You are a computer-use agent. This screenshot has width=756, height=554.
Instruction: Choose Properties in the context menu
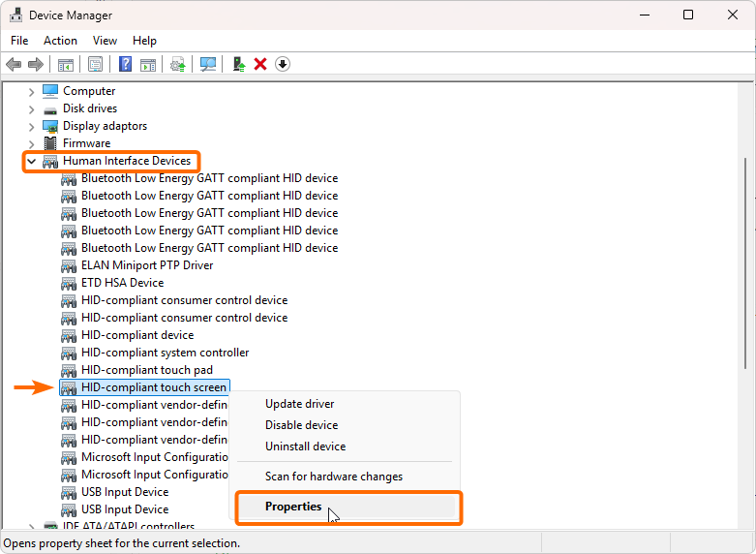click(x=293, y=507)
